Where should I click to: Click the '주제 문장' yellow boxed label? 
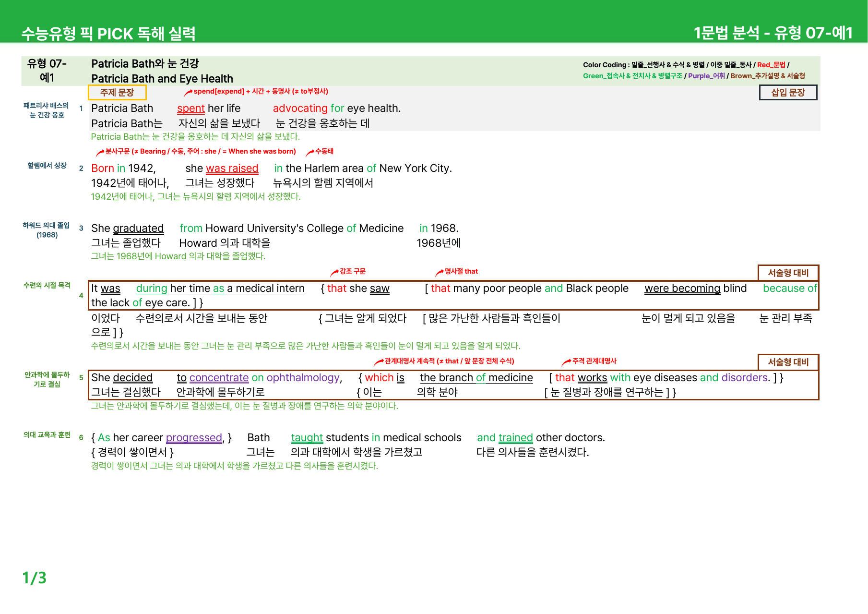click(117, 92)
